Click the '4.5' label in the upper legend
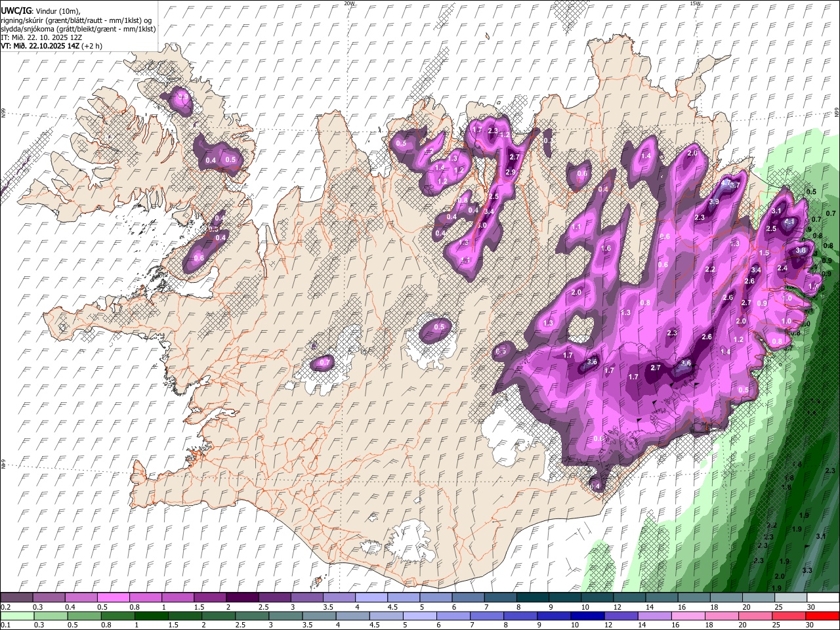 [x=392, y=607]
